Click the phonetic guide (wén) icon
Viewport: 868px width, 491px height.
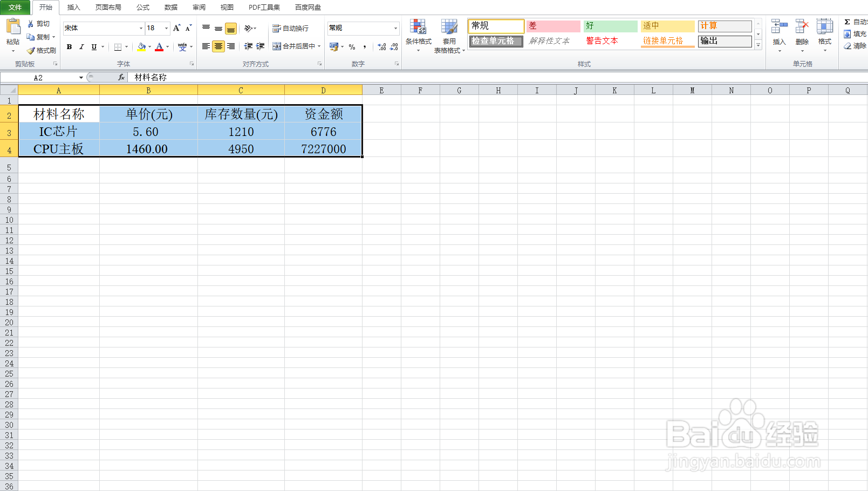coord(182,47)
